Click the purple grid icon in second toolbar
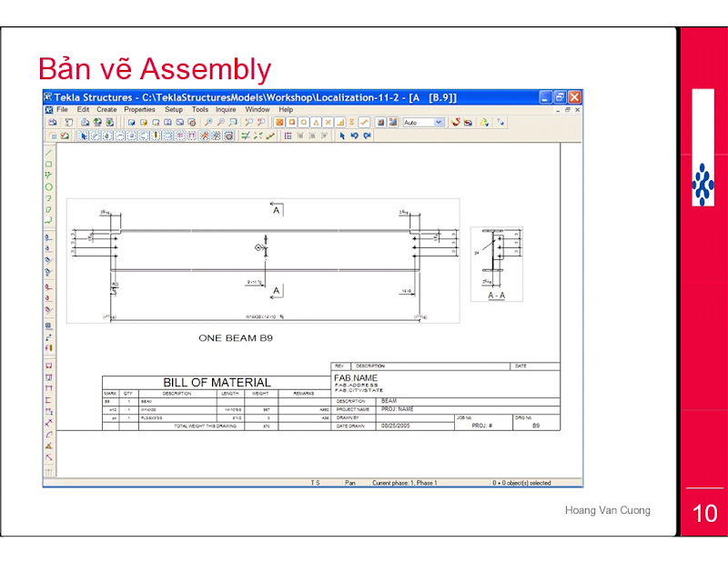The height and width of the screenshot is (562, 728). pos(288,136)
